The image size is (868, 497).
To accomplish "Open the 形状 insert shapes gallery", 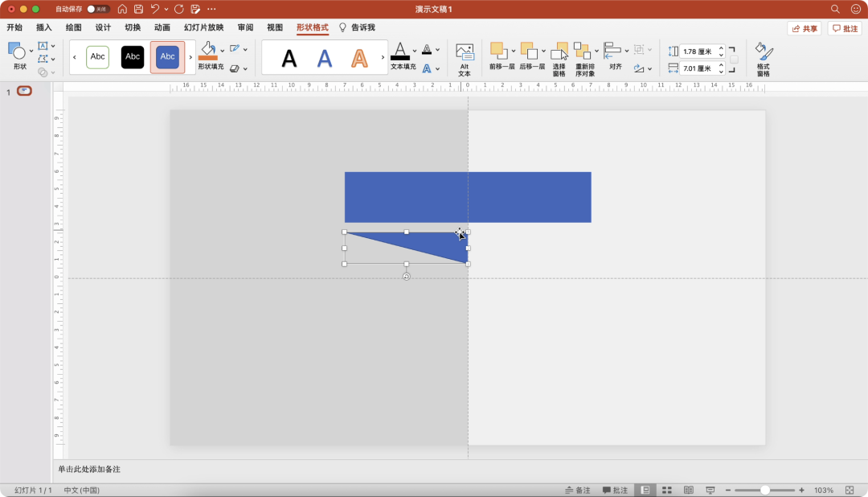I will (x=19, y=56).
